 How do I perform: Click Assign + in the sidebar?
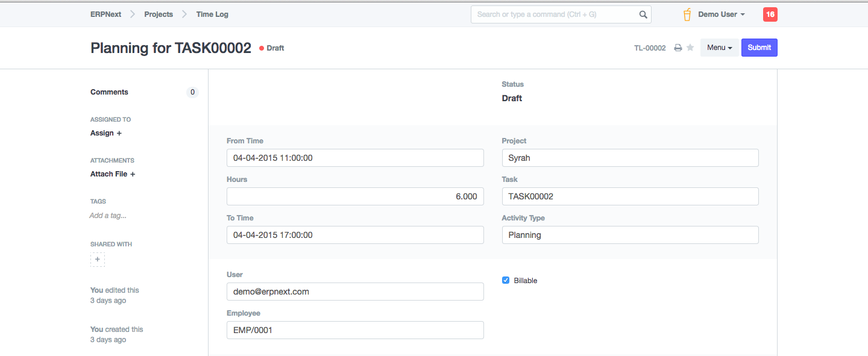coord(106,133)
